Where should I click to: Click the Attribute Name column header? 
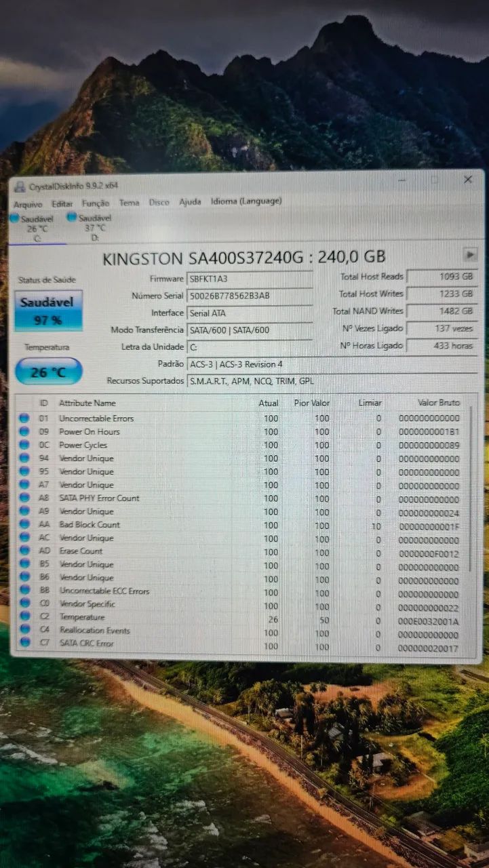(x=87, y=403)
